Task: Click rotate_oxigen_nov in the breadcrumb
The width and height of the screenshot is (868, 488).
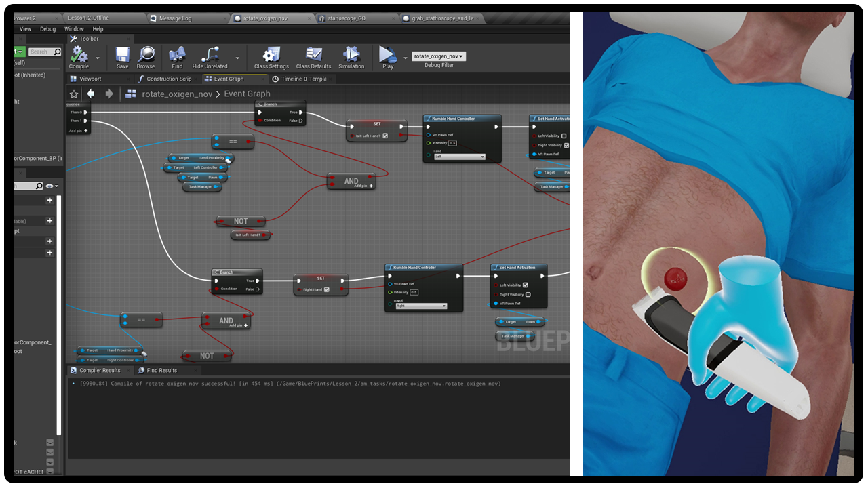Action: point(177,94)
